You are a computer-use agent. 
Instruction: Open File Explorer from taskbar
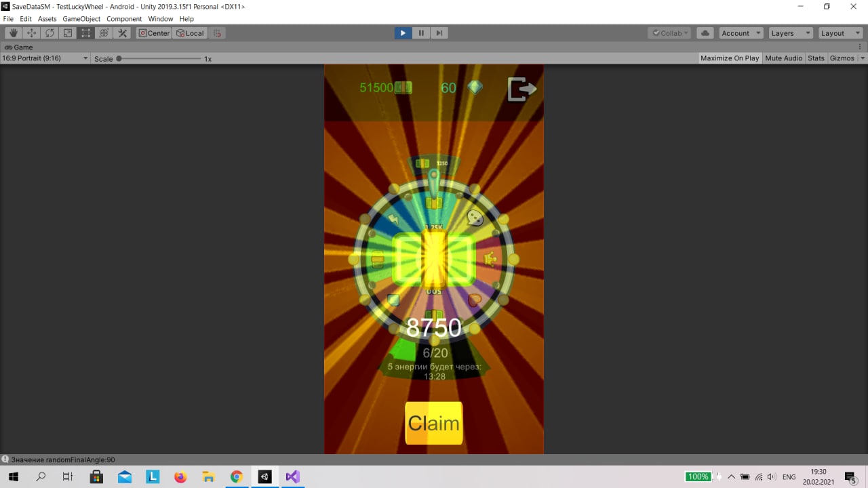208,476
